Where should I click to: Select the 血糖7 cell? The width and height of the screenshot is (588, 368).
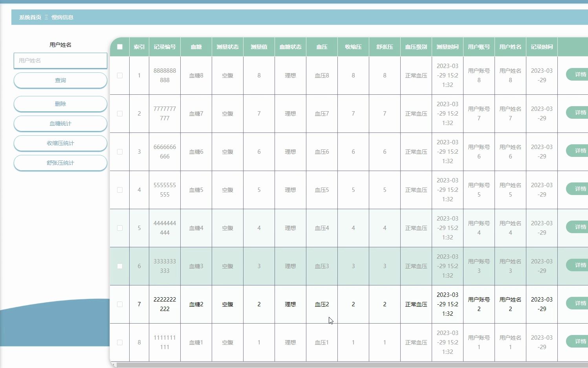coord(196,114)
